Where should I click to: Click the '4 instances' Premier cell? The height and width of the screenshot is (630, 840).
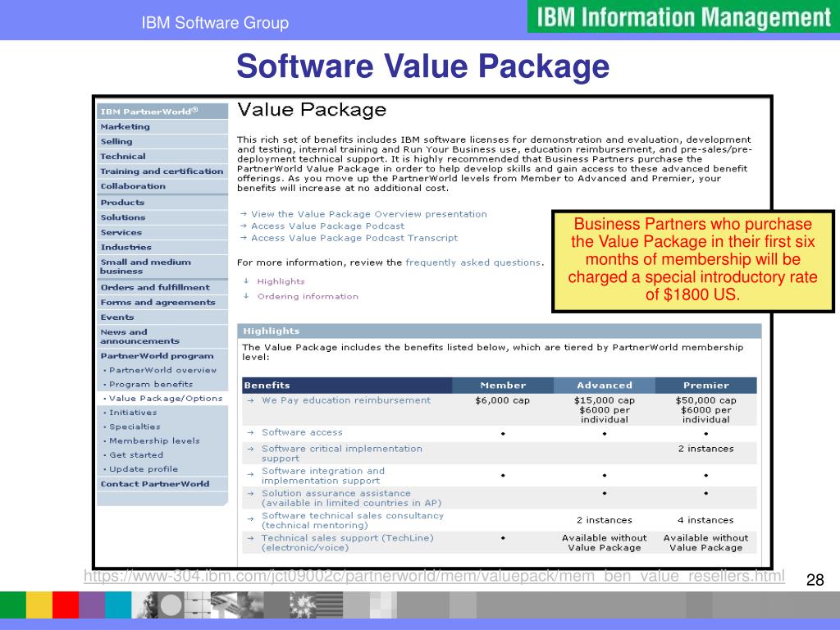pos(705,520)
